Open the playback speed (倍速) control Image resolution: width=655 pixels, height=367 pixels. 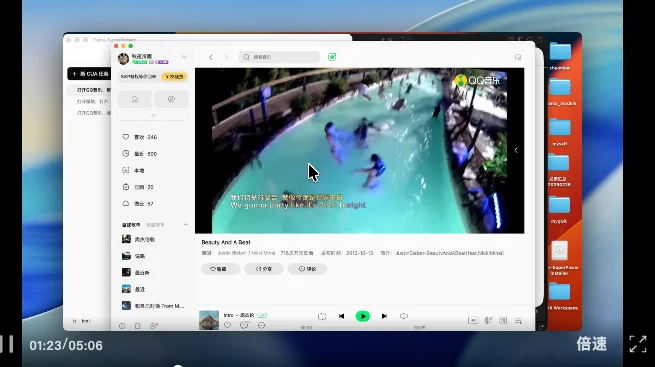pos(592,344)
